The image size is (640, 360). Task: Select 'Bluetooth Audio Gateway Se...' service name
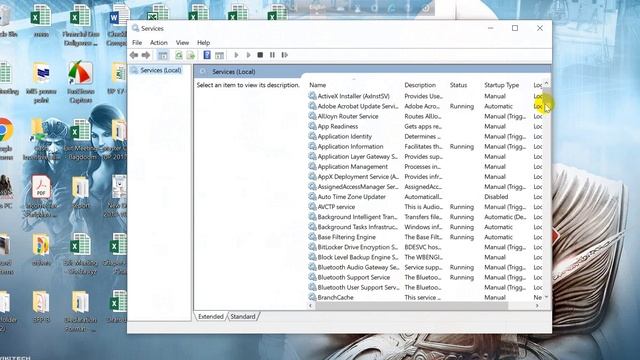[x=358, y=267]
